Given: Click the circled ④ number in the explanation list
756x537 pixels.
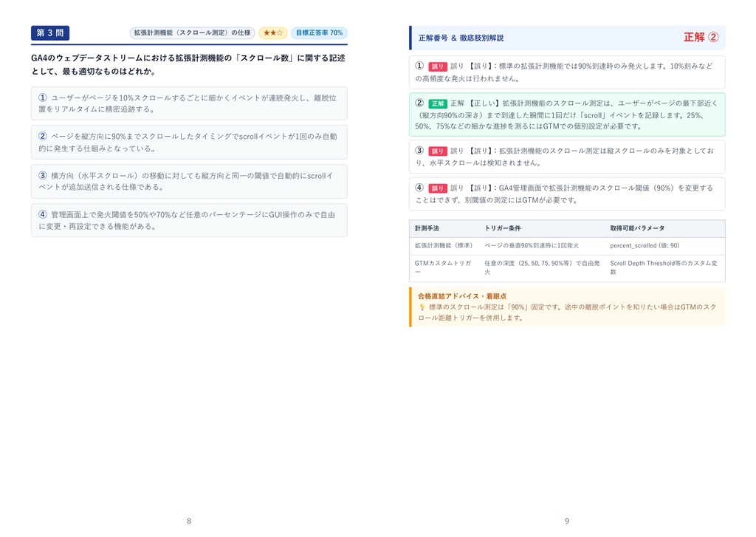Looking at the screenshot, I should tap(419, 188).
